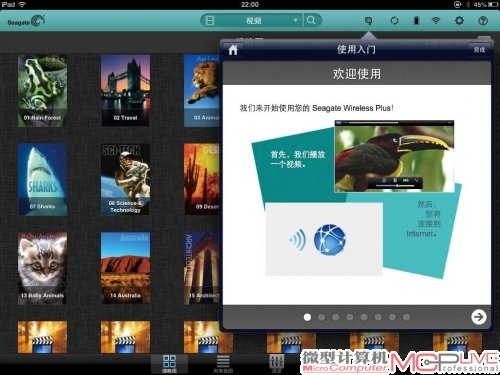Image resolution: width=500 pixels, height=375 pixels.
Task: Click the 首先，我们播放一个视频 text
Action: (x=298, y=159)
